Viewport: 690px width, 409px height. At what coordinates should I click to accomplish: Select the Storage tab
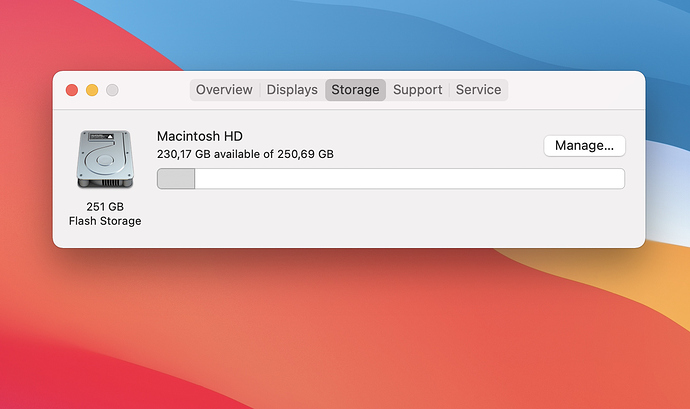click(x=355, y=90)
